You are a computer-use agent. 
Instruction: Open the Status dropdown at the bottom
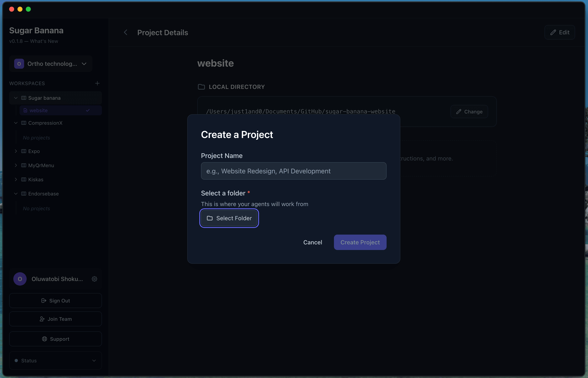point(94,360)
